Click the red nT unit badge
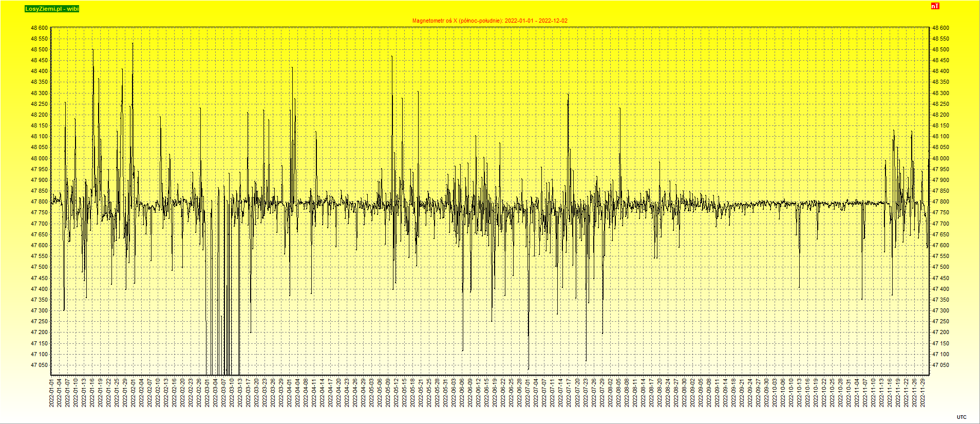This screenshot has height=424, width=980. [x=935, y=6]
